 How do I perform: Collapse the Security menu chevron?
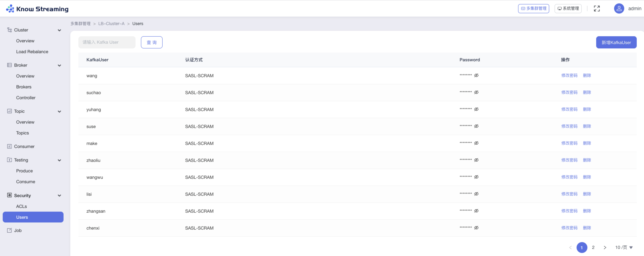(59, 196)
